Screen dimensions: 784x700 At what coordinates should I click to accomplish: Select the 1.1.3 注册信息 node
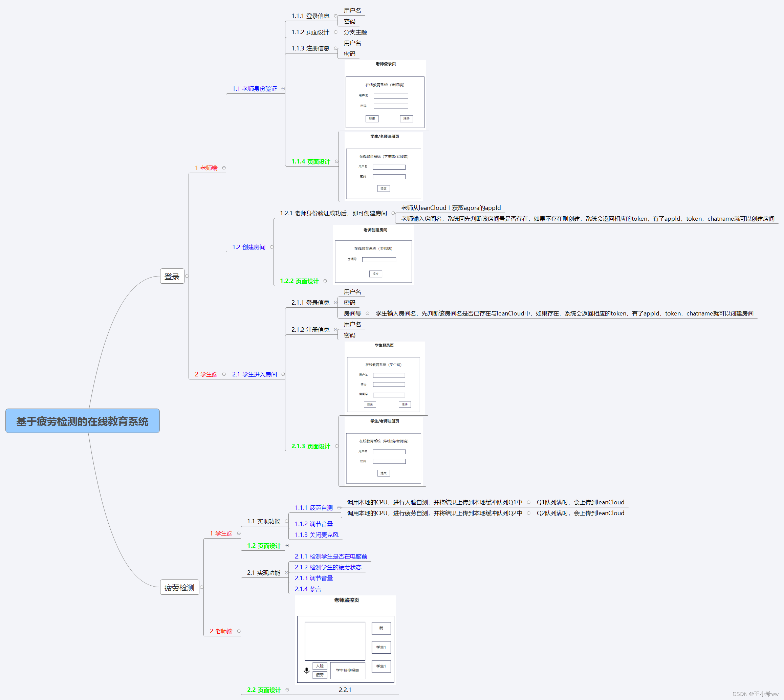pos(310,48)
